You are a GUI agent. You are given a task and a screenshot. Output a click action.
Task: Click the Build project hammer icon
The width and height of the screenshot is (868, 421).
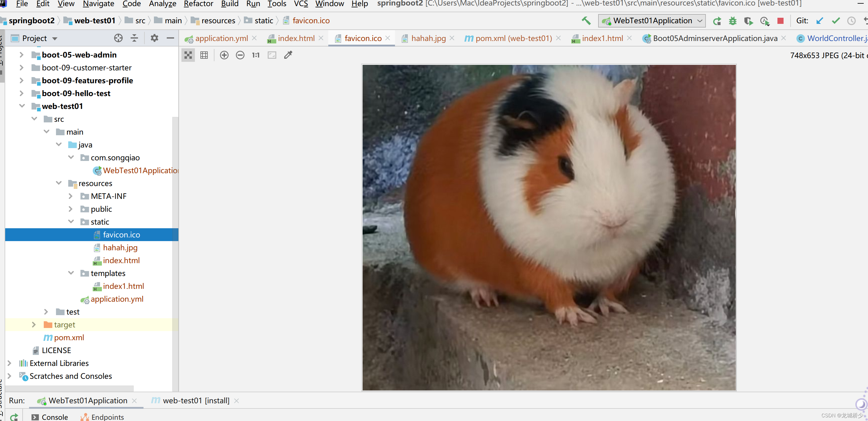(586, 21)
